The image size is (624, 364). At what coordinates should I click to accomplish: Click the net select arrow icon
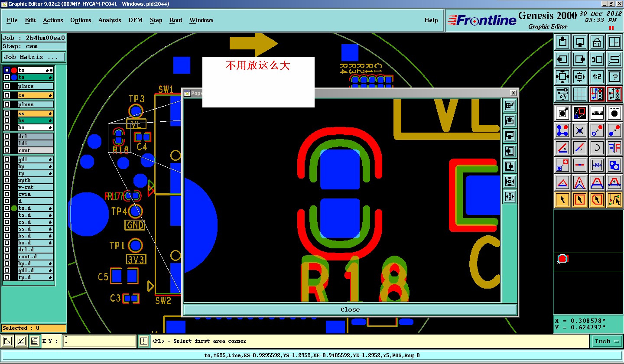(x=614, y=200)
